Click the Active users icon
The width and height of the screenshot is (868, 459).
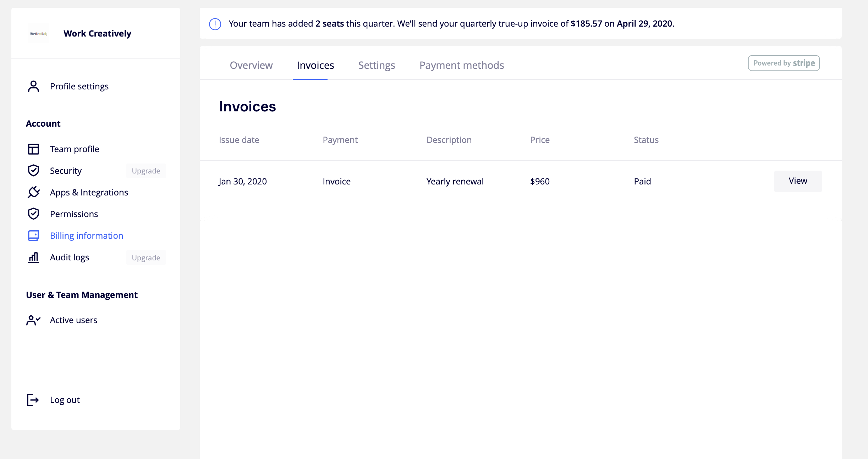(33, 320)
